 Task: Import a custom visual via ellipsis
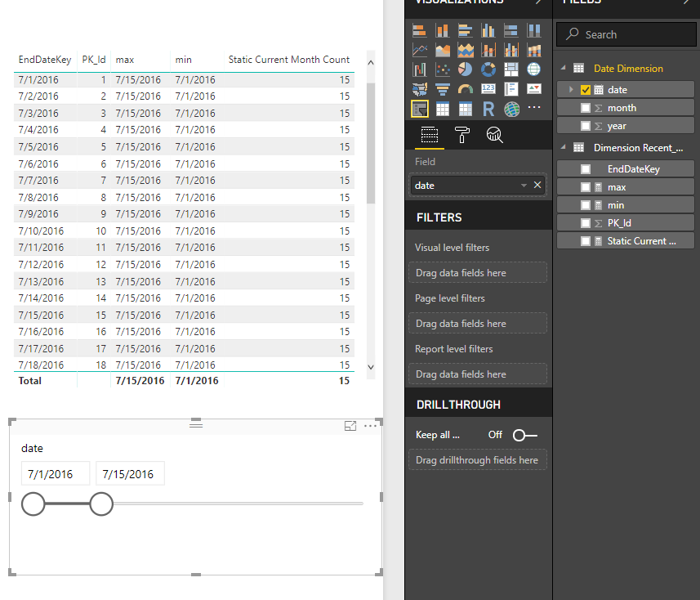tap(534, 107)
